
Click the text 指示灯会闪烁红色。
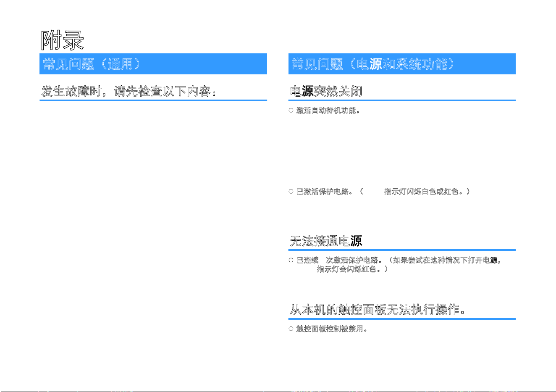pyautogui.click(x=350, y=269)
